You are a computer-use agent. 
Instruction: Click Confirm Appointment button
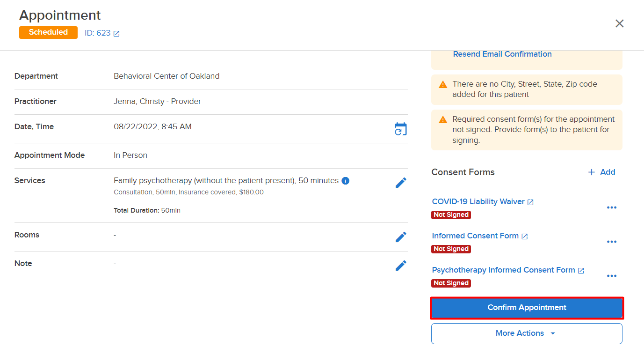[527, 308]
